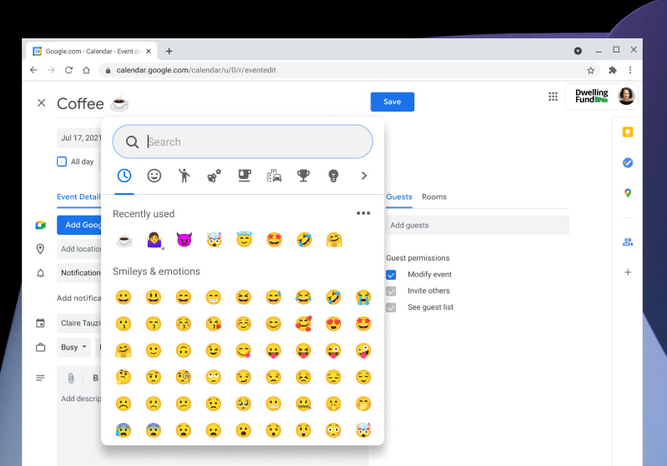Switch to the Rooms tab
Viewport: 667px width, 466px height.
pos(434,197)
